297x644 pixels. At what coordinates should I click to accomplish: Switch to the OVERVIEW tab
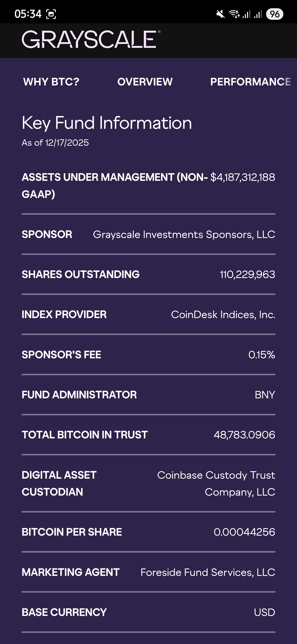(x=145, y=82)
